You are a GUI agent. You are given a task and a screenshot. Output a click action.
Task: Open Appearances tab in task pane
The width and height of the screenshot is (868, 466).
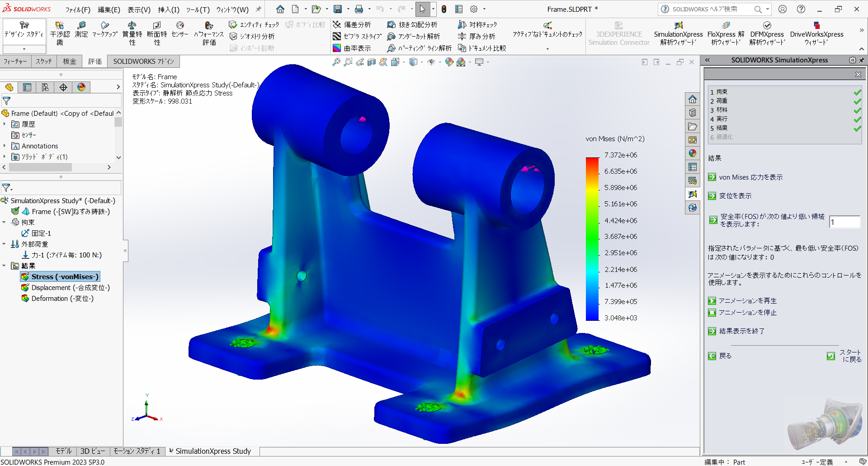point(693,153)
